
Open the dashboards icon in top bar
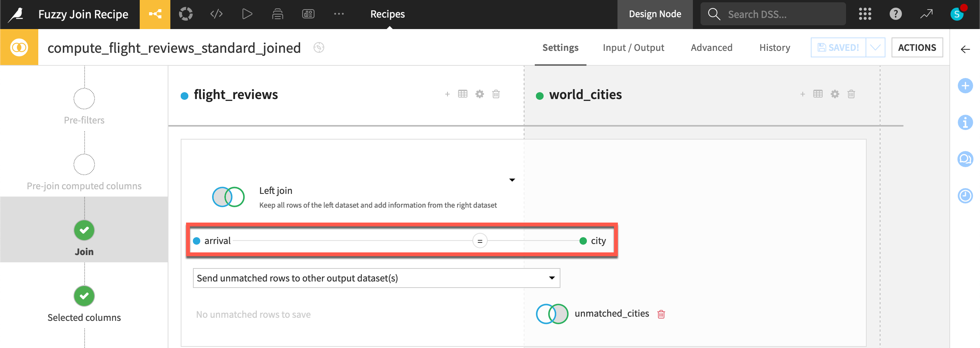(308, 14)
